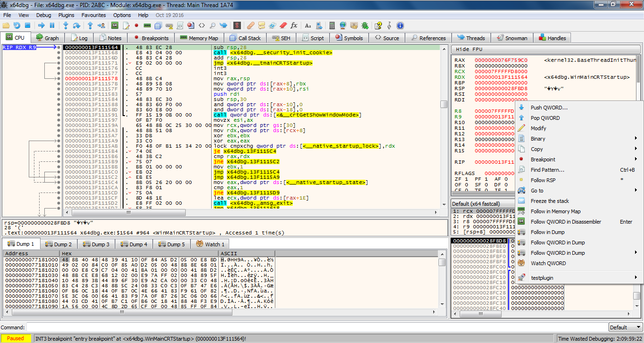Screen dimensions: 644x343
Task: Open Scylla with the red S icon
Action: [237, 25]
